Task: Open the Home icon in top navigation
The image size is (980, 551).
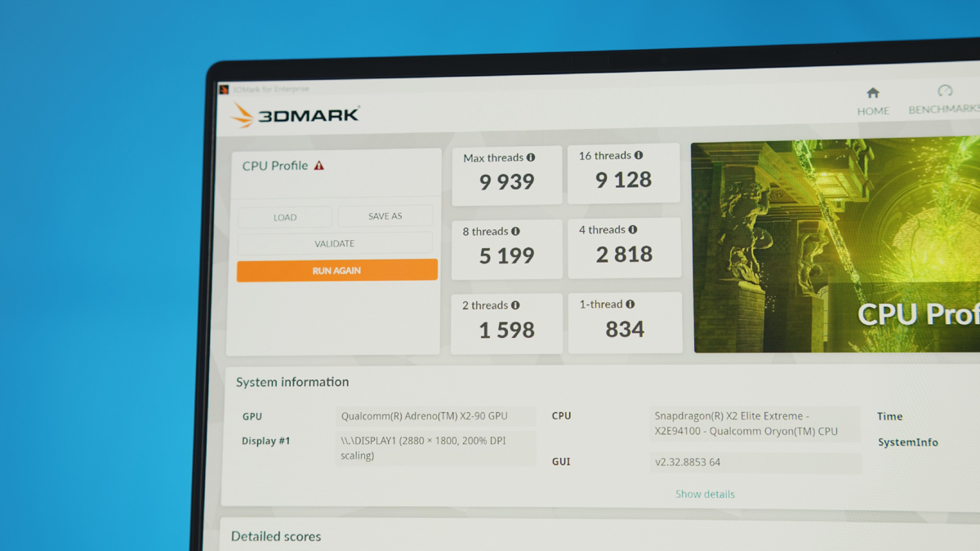Action: 873,93
